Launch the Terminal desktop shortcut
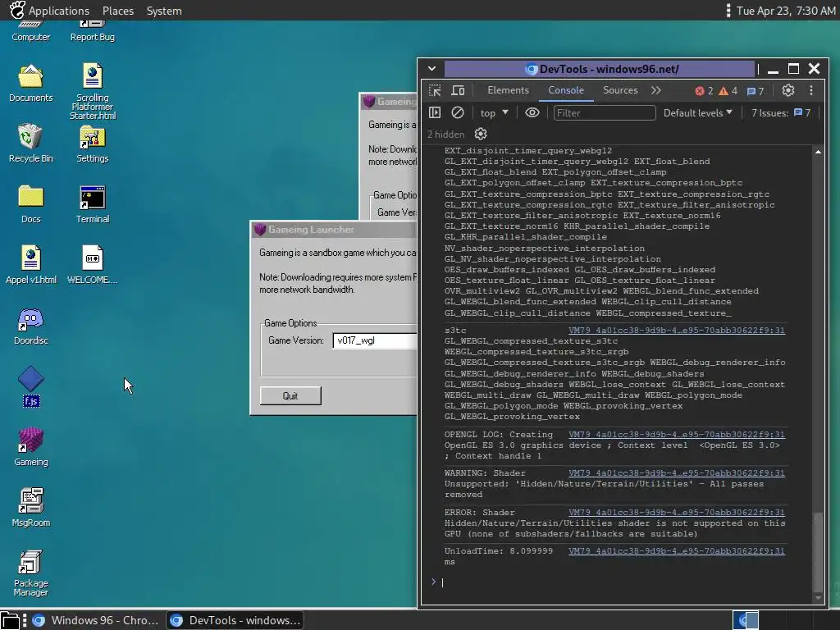Screen dimensions: 840x630 point(92,203)
